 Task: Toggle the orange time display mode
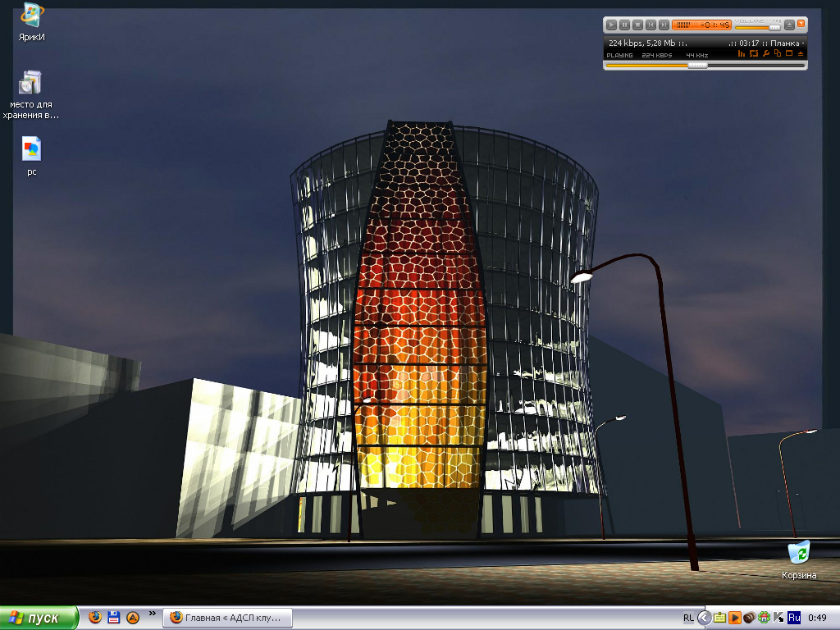[701, 25]
